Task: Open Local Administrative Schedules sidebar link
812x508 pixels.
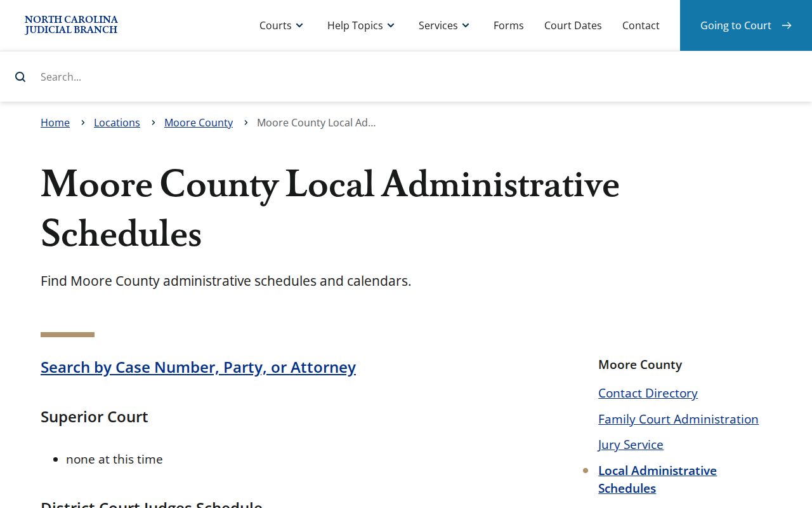Action: 657,479
